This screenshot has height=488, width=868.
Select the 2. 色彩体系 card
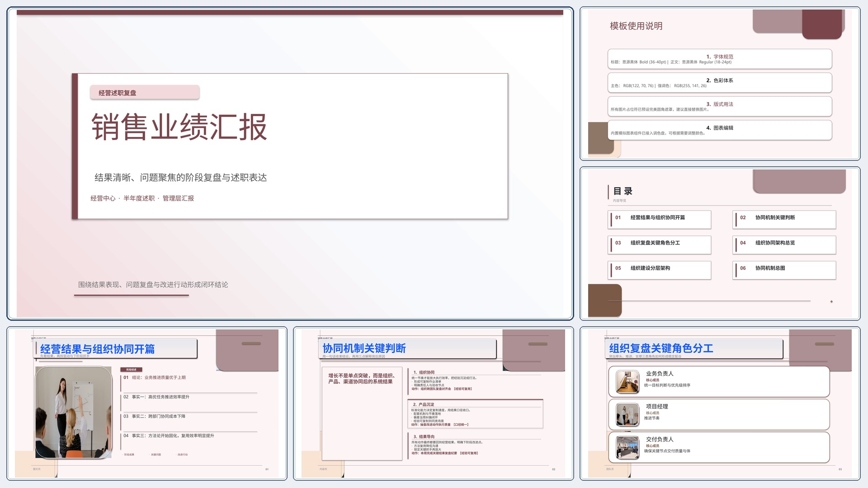tap(720, 83)
